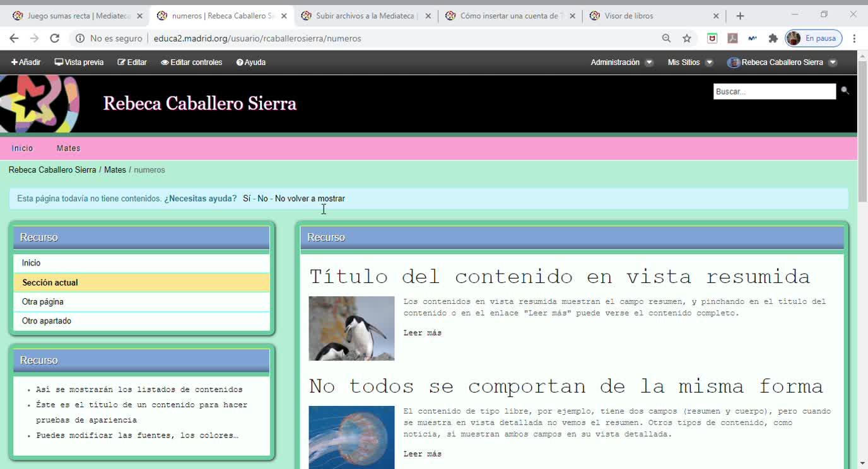
Task: Select 'Inicio' in the left Recurso menu
Action: click(x=141, y=263)
